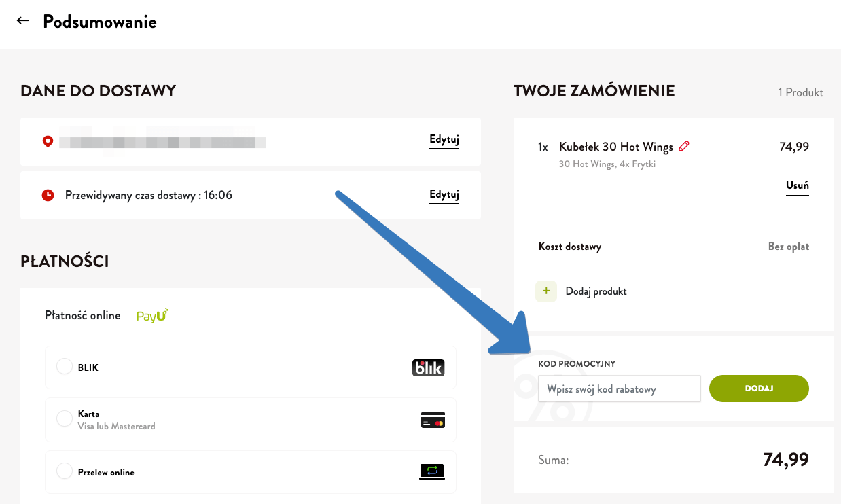
Task: Click the back arrow next to Podsumowanie
Action: [23, 21]
